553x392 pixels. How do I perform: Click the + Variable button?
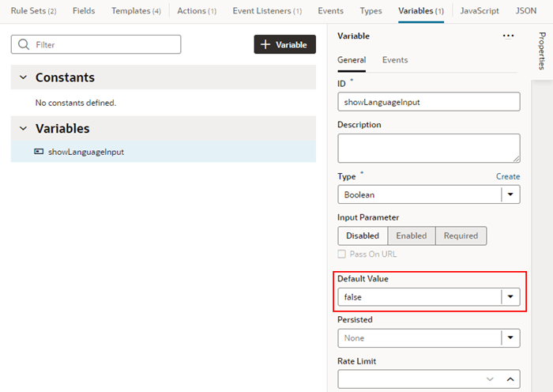[284, 45]
